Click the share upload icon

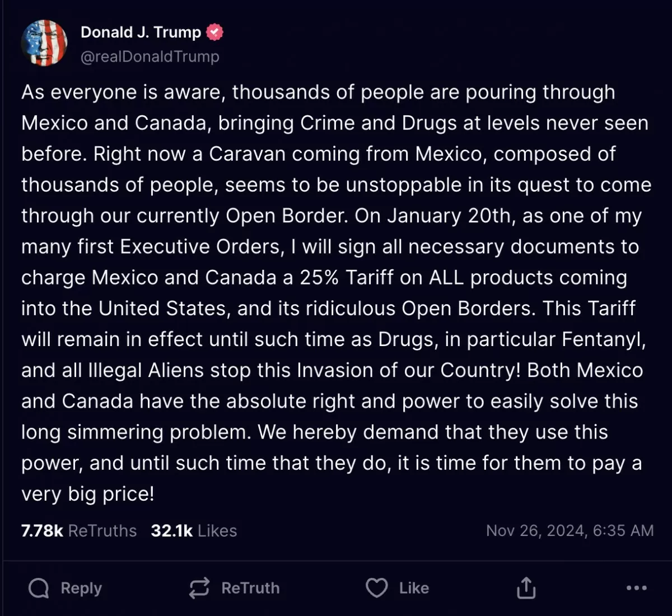click(x=526, y=588)
